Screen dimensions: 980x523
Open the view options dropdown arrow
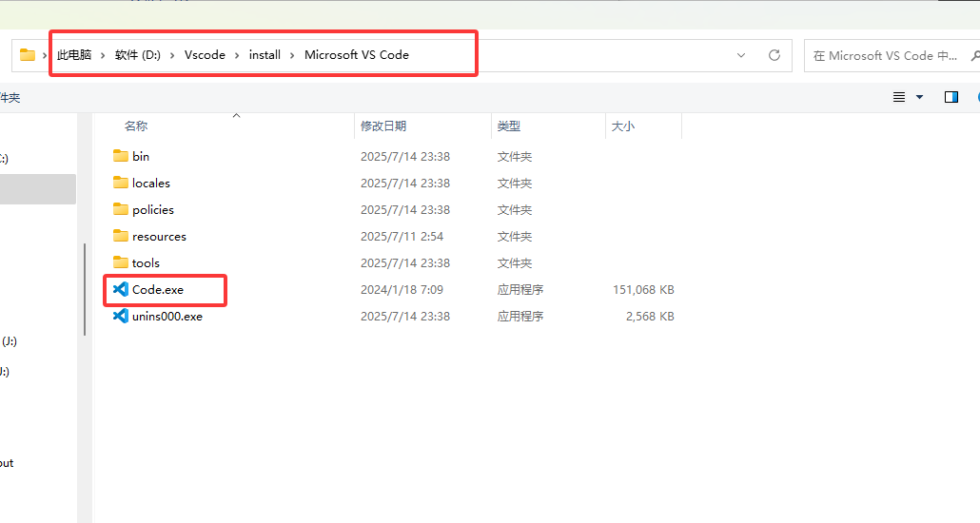click(919, 97)
